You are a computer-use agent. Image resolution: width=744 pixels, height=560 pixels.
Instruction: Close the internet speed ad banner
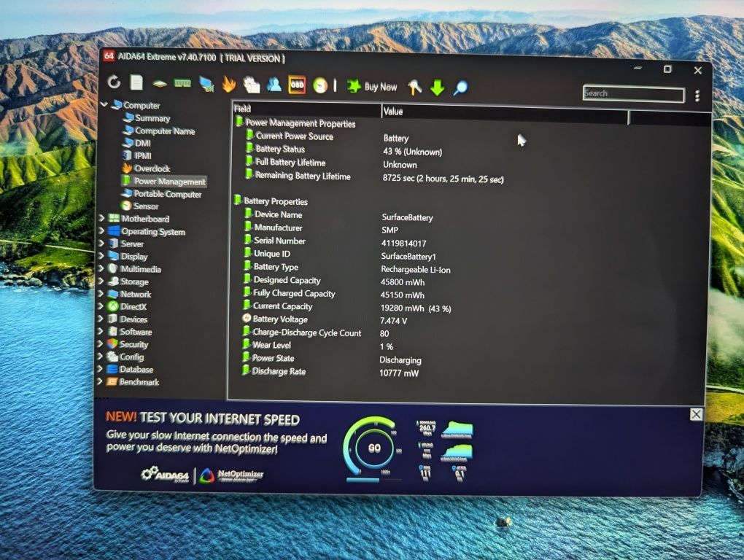click(696, 414)
